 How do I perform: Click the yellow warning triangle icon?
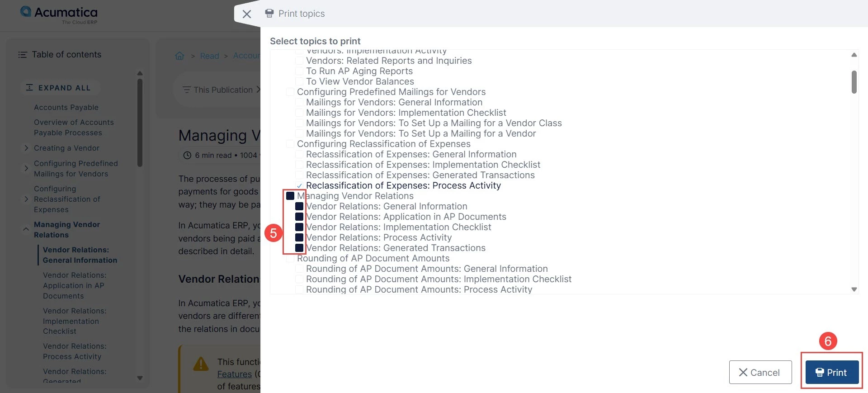pos(201,364)
